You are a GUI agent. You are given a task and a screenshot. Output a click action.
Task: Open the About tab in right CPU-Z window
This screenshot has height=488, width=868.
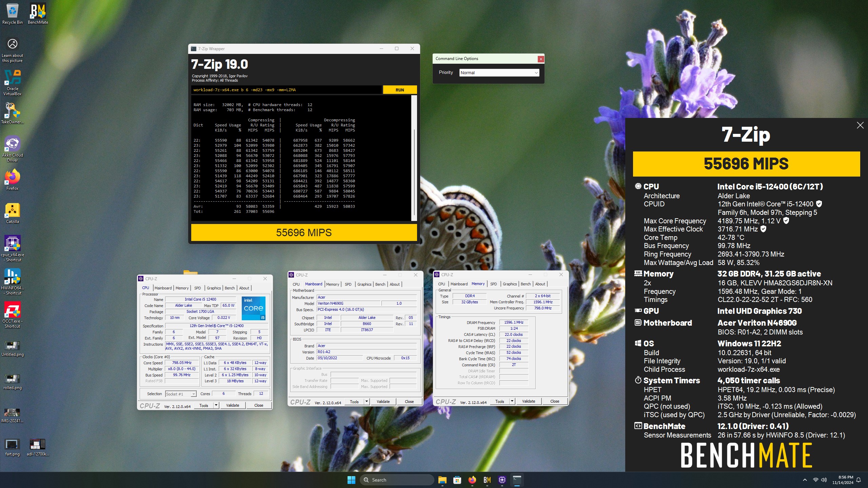[x=540, y=284]
